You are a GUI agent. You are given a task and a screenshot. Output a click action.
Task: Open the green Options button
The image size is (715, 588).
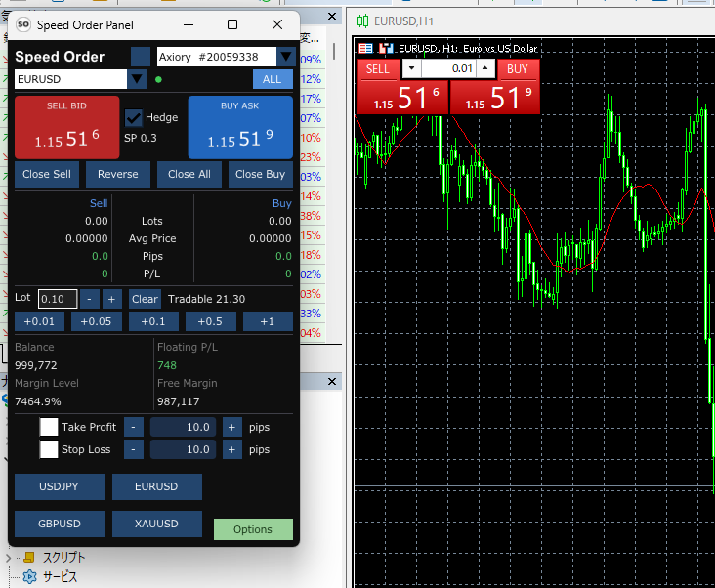point(253,529)
